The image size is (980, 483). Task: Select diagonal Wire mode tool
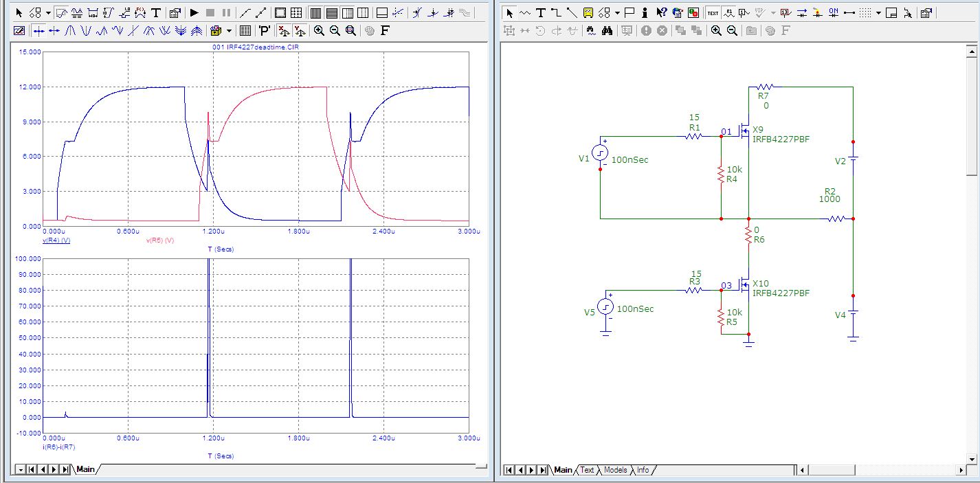point(572,12)
